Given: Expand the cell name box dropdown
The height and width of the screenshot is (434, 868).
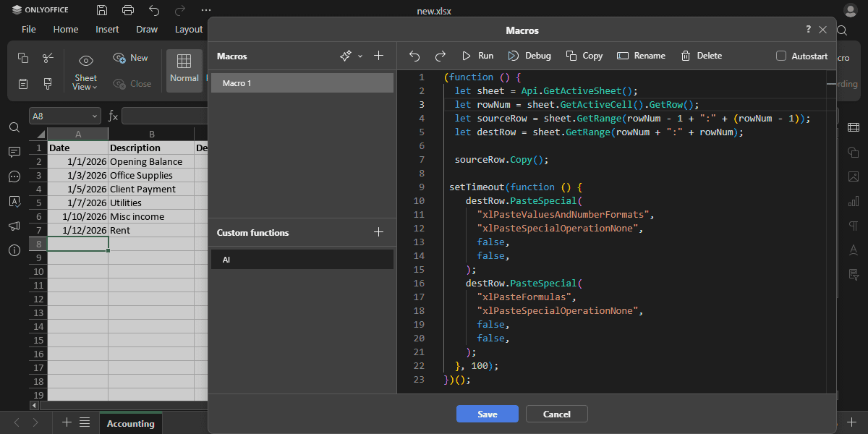Looking at the screenshot, I should pos(95,116).
